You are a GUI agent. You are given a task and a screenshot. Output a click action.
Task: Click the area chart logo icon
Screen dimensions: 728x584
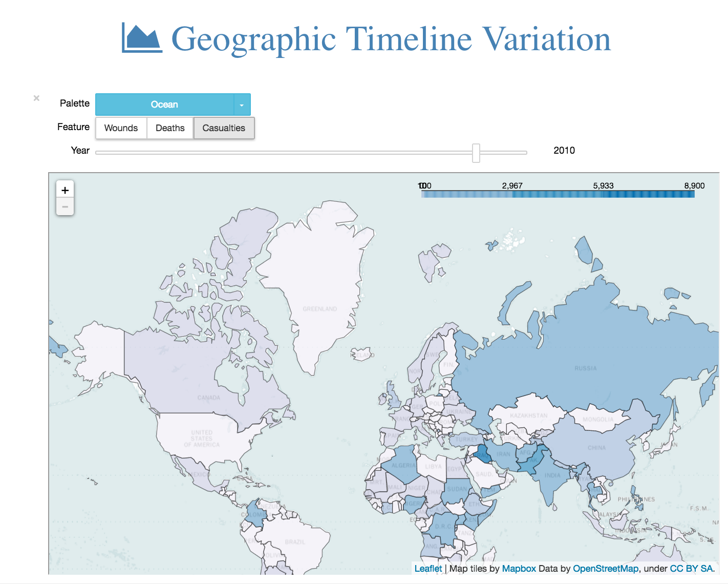[142, 38]
